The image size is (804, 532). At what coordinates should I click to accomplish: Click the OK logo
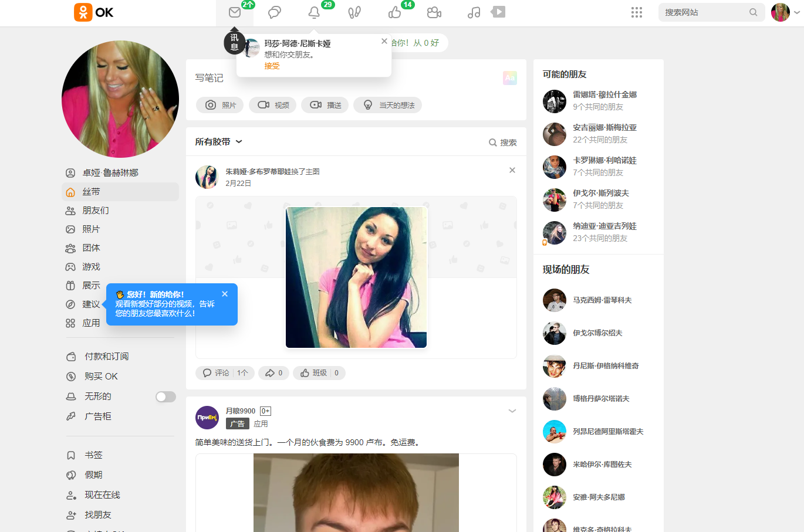coord(94,12)
